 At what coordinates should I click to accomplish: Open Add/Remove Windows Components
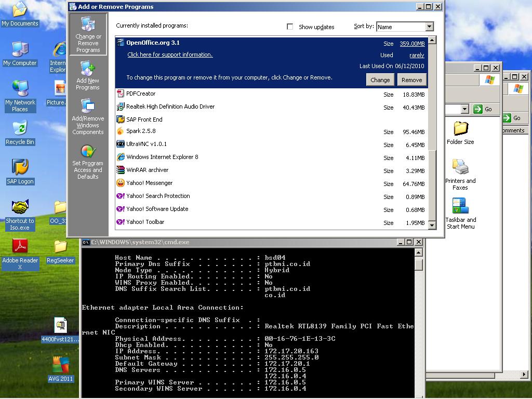tap(88, 117)
